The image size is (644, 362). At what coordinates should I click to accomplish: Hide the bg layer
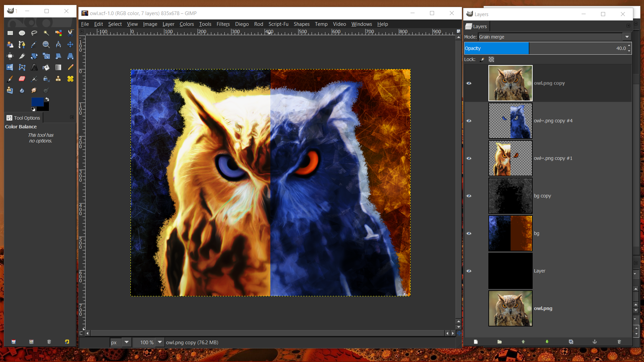tap(469, 233)
